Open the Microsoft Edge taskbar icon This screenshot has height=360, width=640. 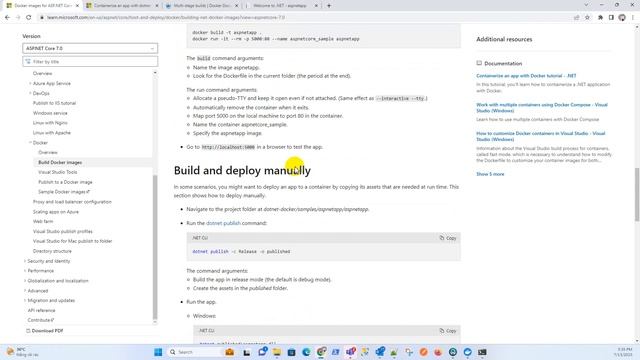(306, 352)
